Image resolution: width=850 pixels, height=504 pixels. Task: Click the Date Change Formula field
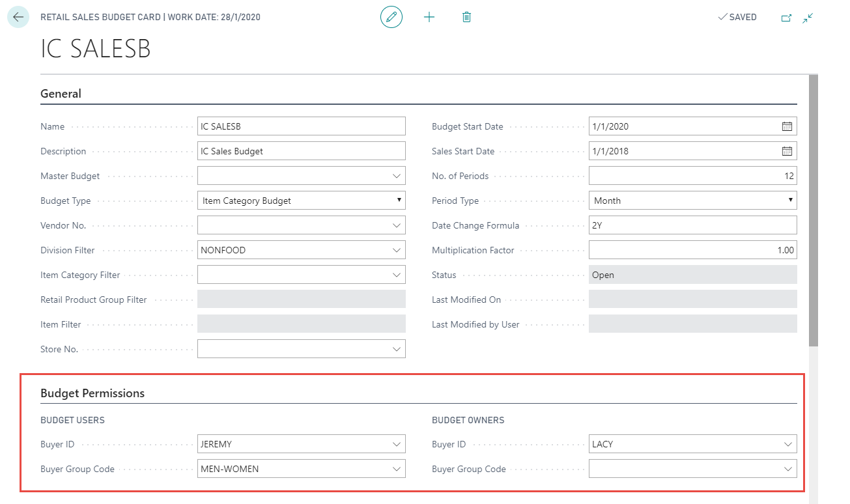[x=692, y=225]
